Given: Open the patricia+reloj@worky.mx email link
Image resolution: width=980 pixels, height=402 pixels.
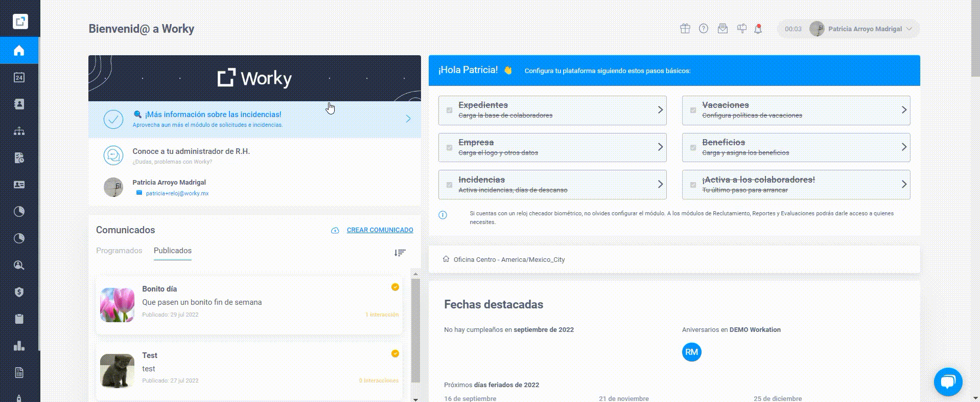Looking at the screenshot, I should [x=177, y=193].
